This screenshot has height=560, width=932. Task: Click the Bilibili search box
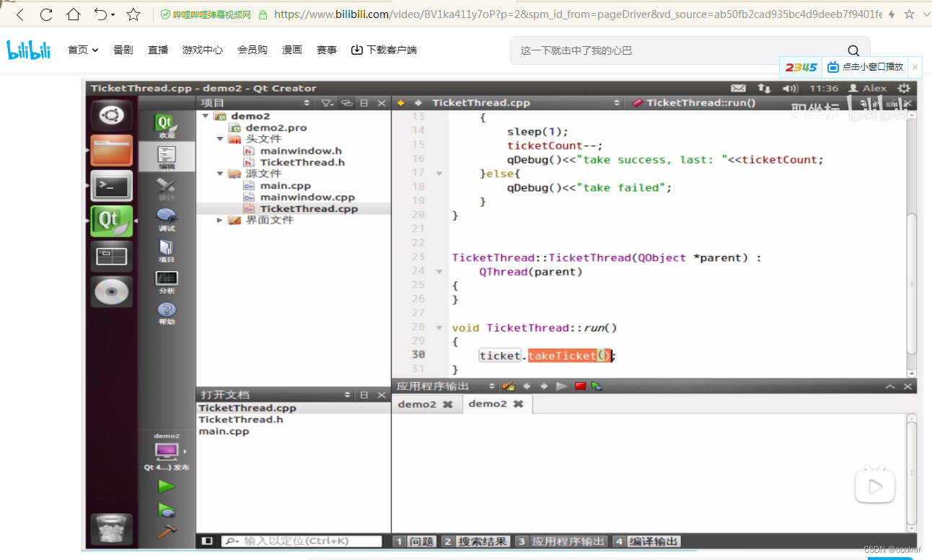pos(690,50)
